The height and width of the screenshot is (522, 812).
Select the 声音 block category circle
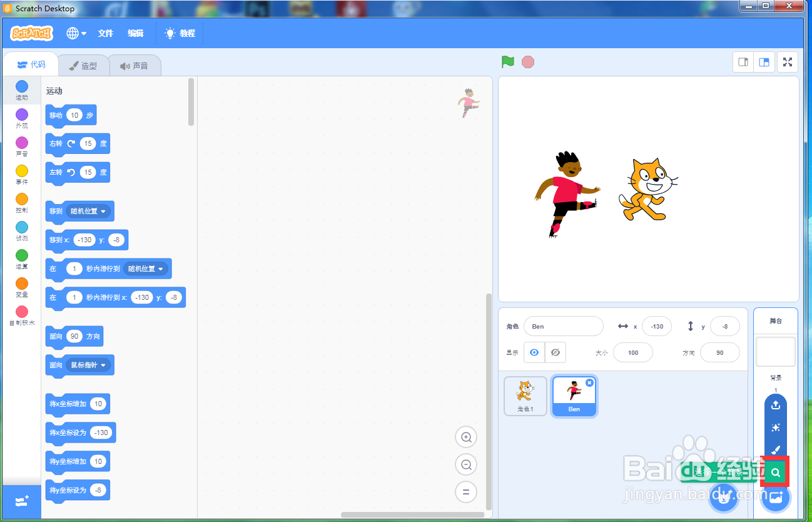coord(22,143)
